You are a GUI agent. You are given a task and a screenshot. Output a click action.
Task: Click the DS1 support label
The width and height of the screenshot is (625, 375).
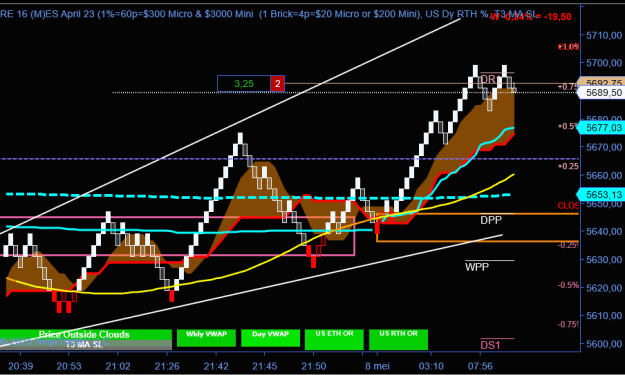pos(490,345)
